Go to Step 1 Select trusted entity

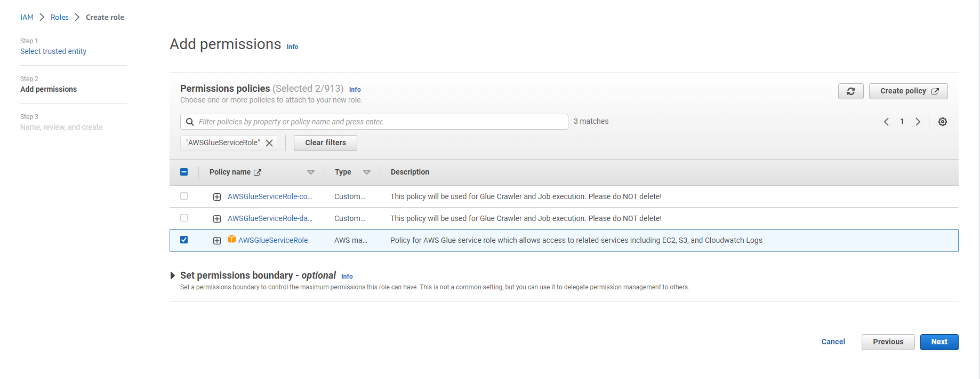(x=53, y=51)
